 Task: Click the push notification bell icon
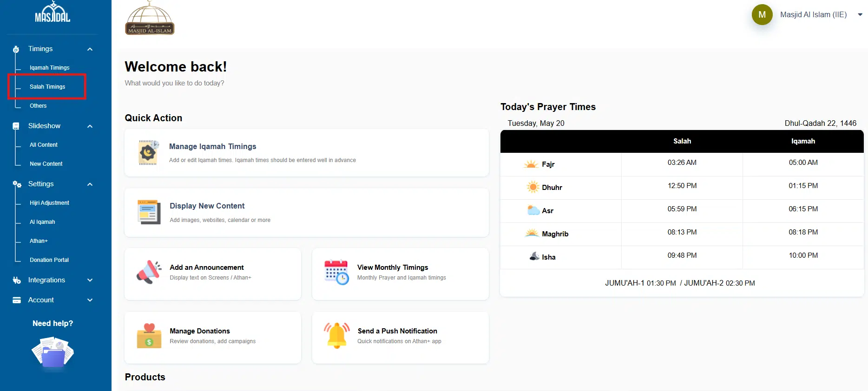point(336,335)
